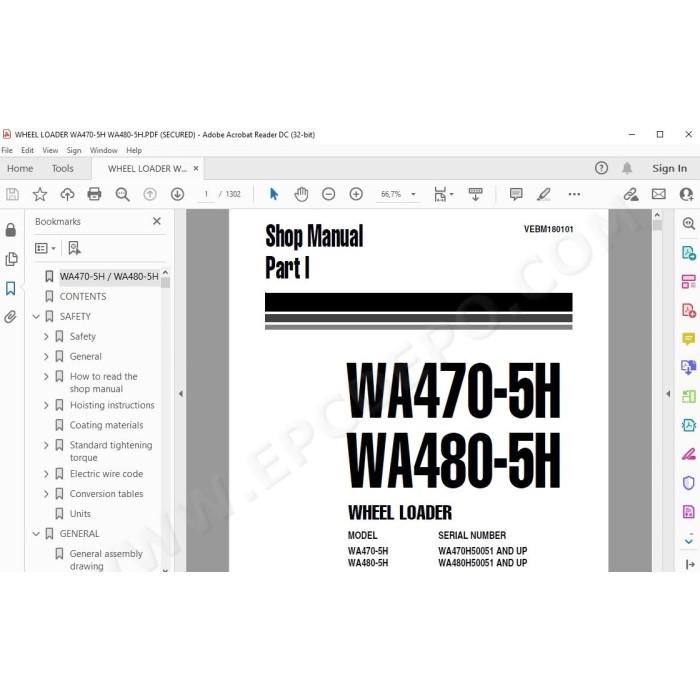700x700 pixels.
Task: Add bookmark star icon in toolbar
Action: [x=40, y=194]
